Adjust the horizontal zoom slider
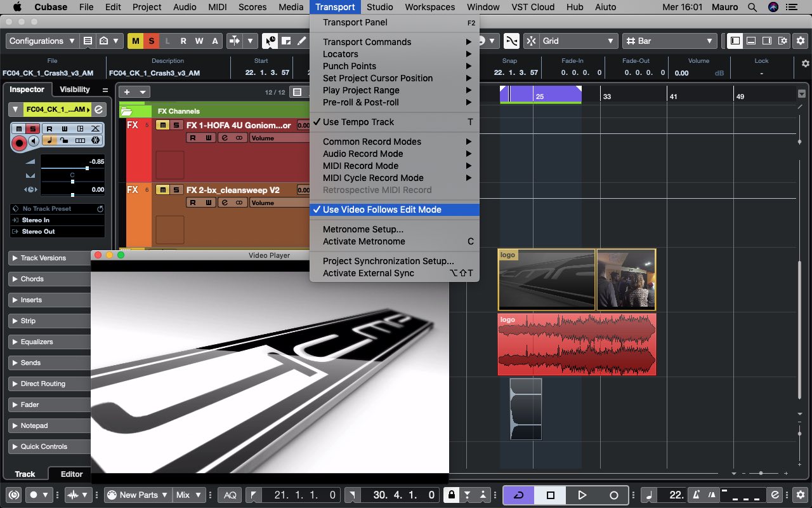Screen dimensions: 812x508 (x=760, y=473)
